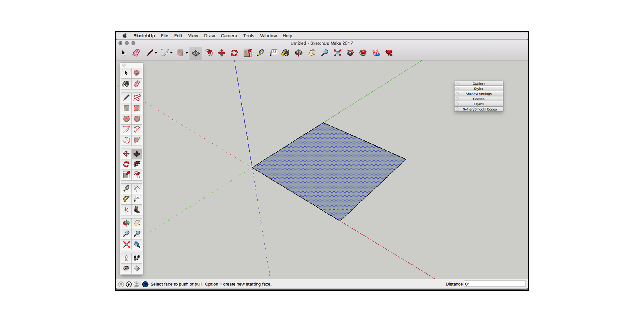Open the Extension Manager ruby icon
The width and height of the screenshot is (644, 322).
[x=389, y=53]
